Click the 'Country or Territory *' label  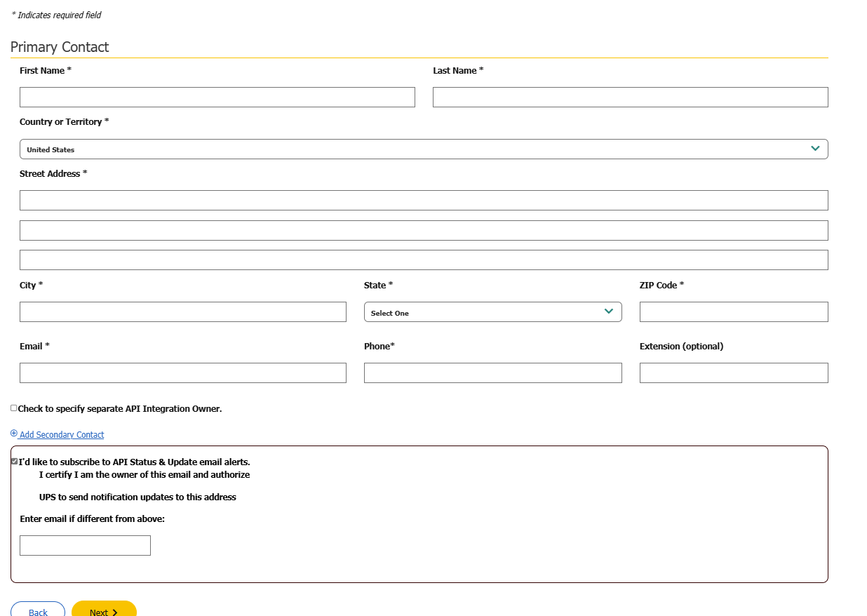tap(65, 121)
